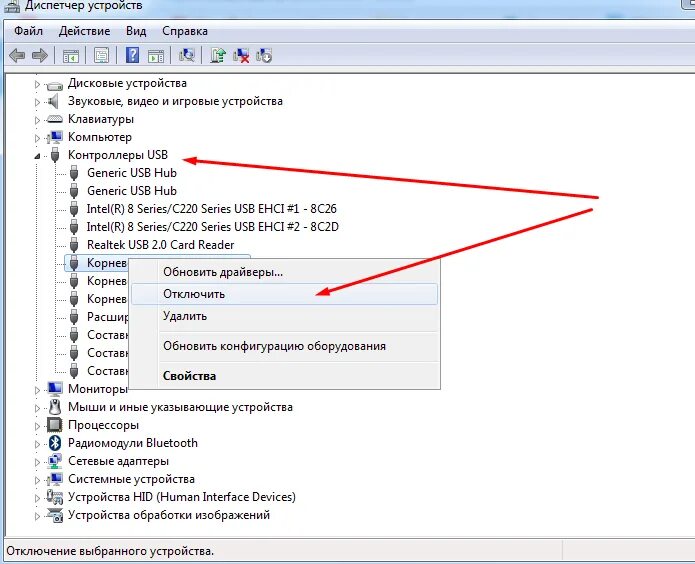Expand the Дисковые устройства node

point(38,84)
